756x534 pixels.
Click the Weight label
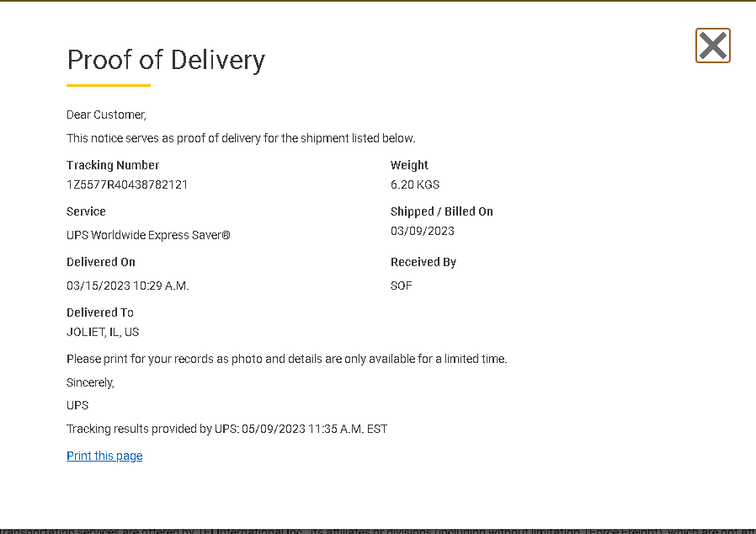pyautogui.click(x=409, y=165)
